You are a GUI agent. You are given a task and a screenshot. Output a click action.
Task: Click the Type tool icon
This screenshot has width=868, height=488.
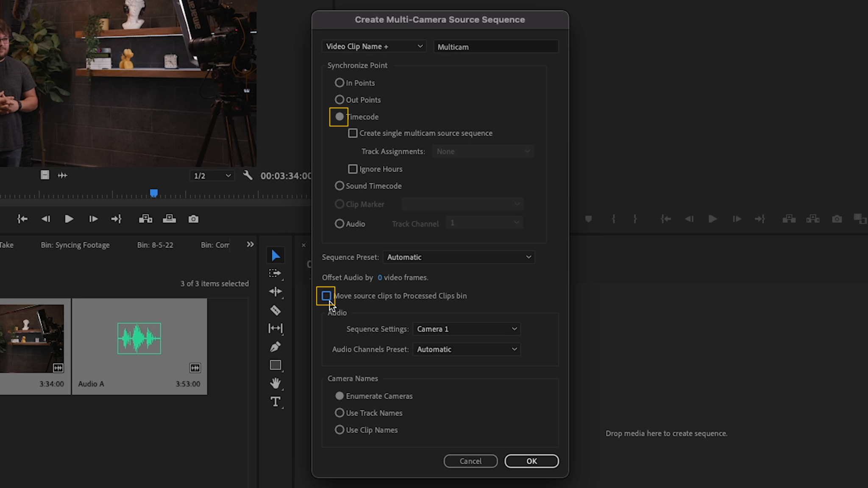pos(275,402)
